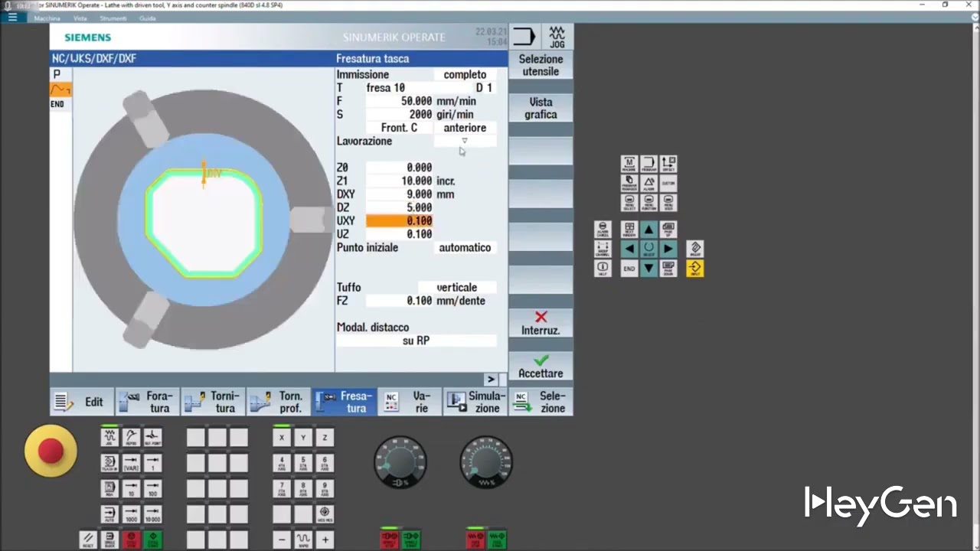Click the green FEED START key
The image size is (980, 551).
click(x=496, y=540)
